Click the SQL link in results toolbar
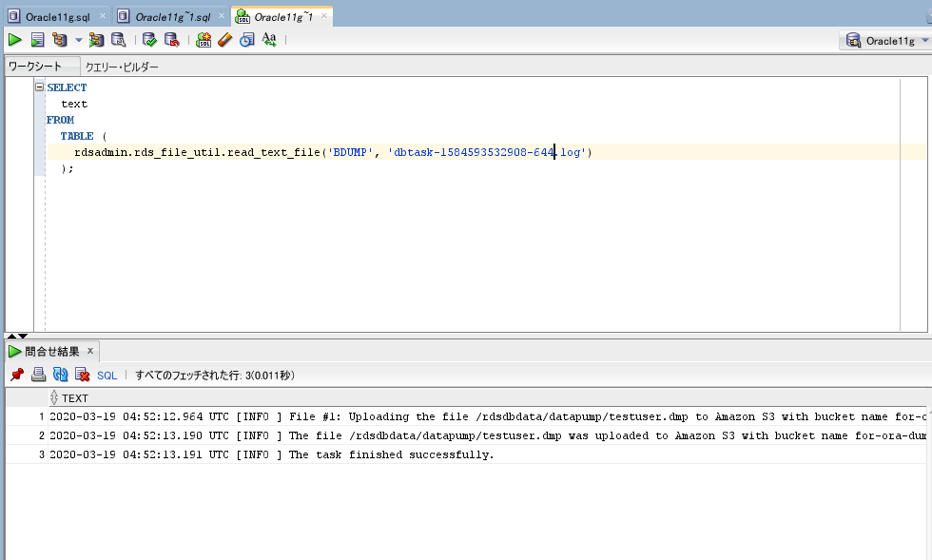This screenshot has width=932, height=560. coord(107,376)
